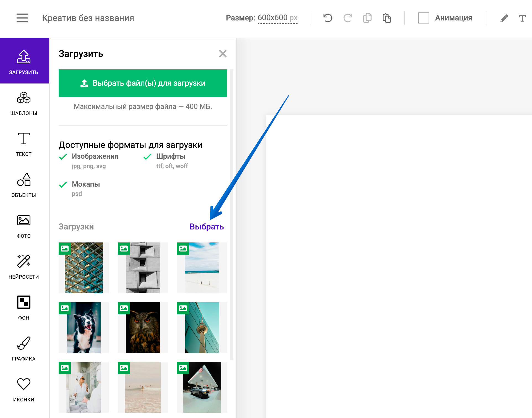Click the undo arrow icon
532x418 pixels.
pyautogui.click(x=328, y=18)
